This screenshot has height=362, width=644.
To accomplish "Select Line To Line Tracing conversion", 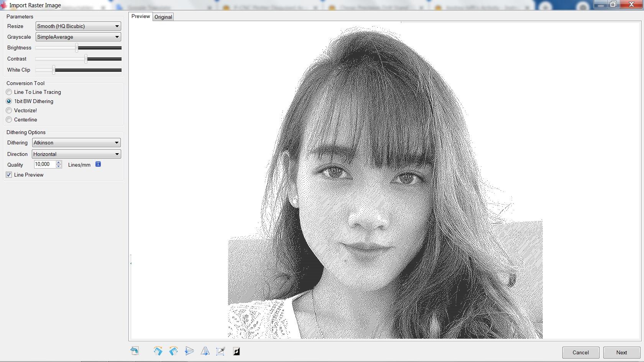I will [x=34, y=92].
